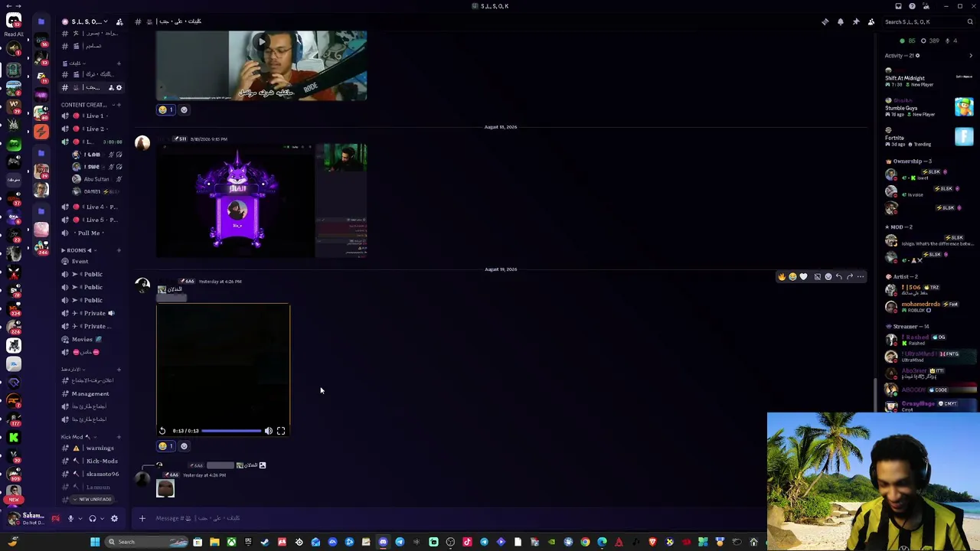Click the invite people icon beside server name
This screenshot has width=980, height=551.
click(x=119, y=21)
